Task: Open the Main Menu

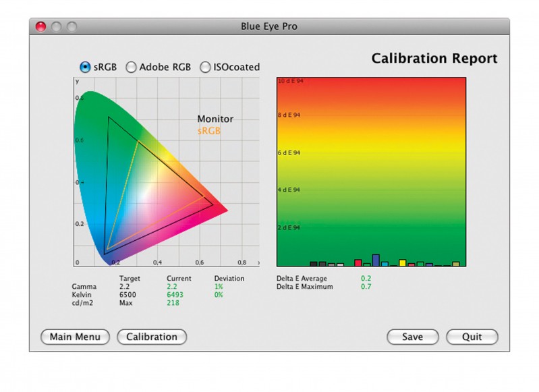Action: click(75, 337)
